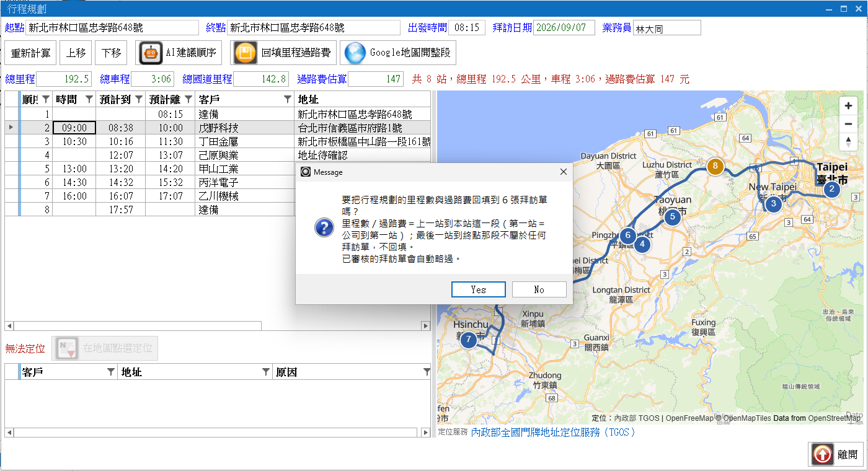Open filter for 預計離 column
The image size is (868, 471).
click(188, 99)
